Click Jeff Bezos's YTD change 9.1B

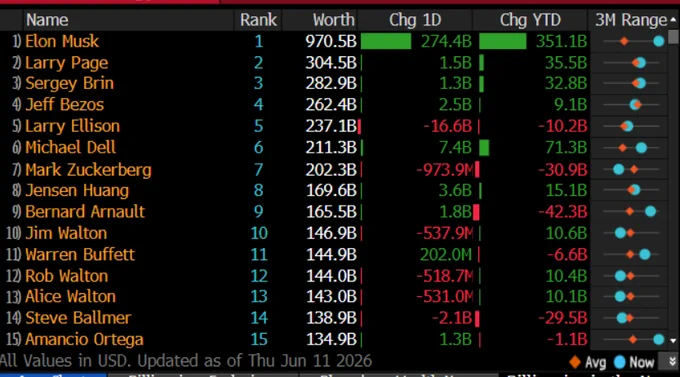point(570,105)
